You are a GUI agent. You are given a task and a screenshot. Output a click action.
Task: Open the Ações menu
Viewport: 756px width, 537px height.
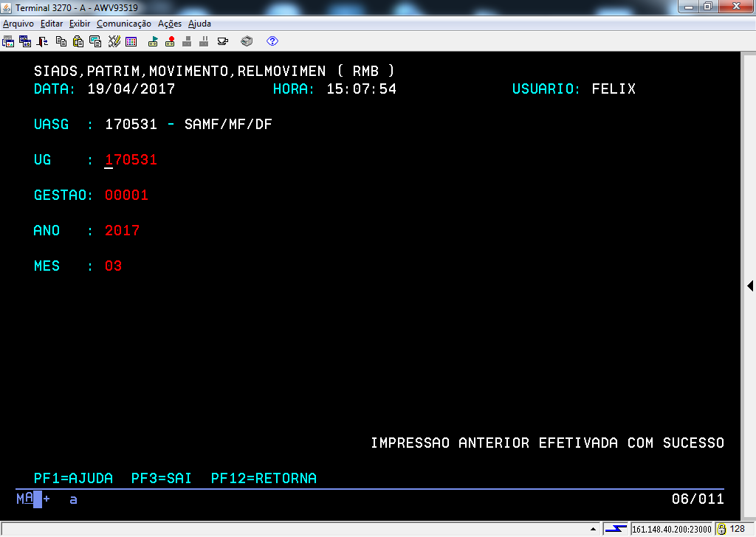coord(170,24)
